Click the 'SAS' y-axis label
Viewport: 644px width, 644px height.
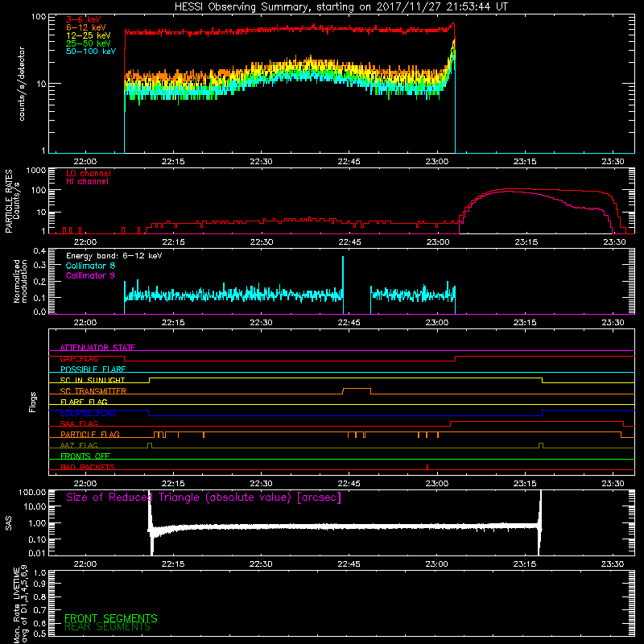point(9,523)
